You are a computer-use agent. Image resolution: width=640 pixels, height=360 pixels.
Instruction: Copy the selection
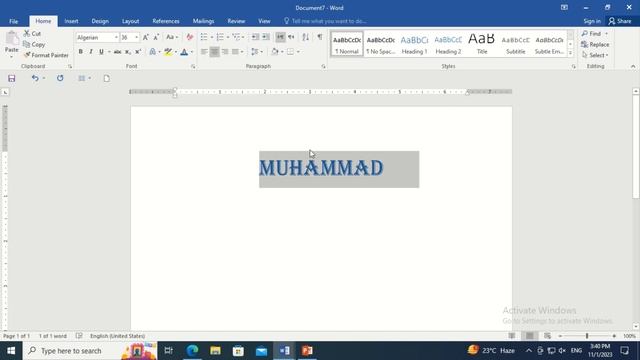coord(34,44)
